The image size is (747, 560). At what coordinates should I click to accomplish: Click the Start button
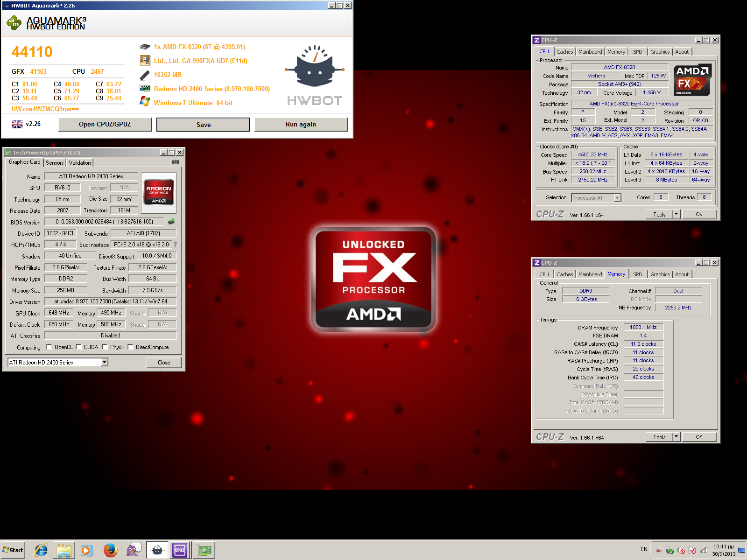tap(13, 550)
